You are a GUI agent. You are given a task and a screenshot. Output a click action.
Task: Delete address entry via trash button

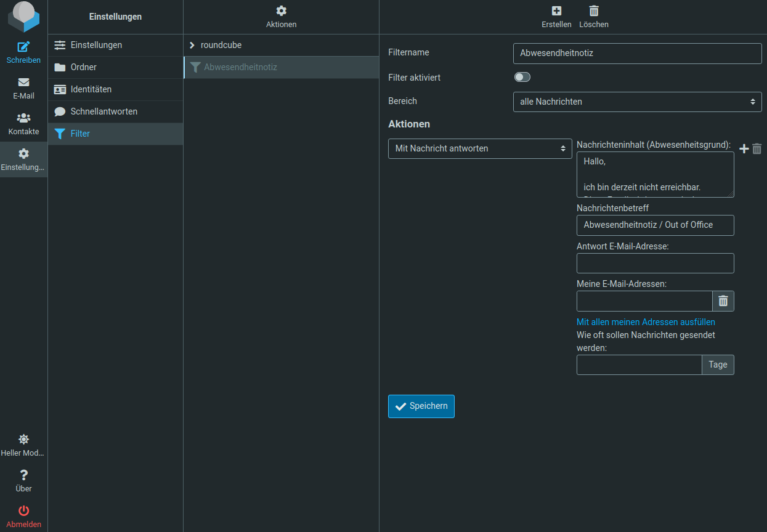pos(723,301)
